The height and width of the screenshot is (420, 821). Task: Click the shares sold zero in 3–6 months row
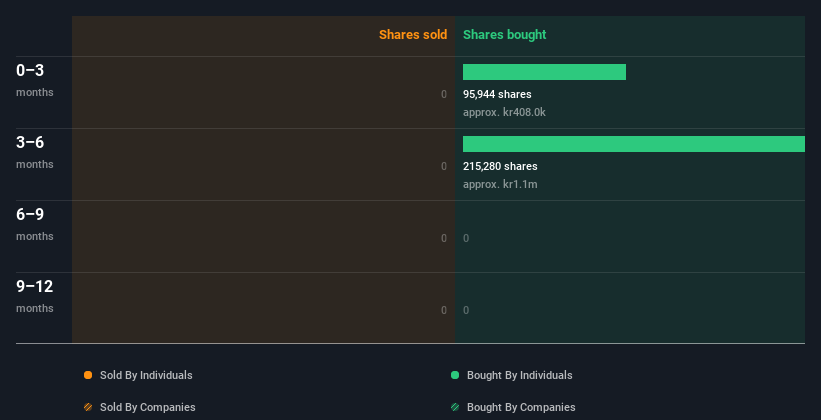pos(444,167)
